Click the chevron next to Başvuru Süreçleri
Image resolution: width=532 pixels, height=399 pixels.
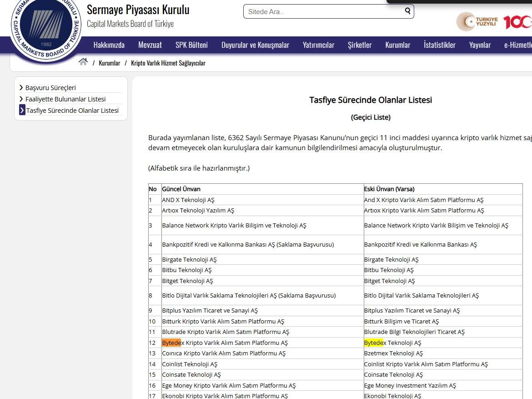pos(21,88)
